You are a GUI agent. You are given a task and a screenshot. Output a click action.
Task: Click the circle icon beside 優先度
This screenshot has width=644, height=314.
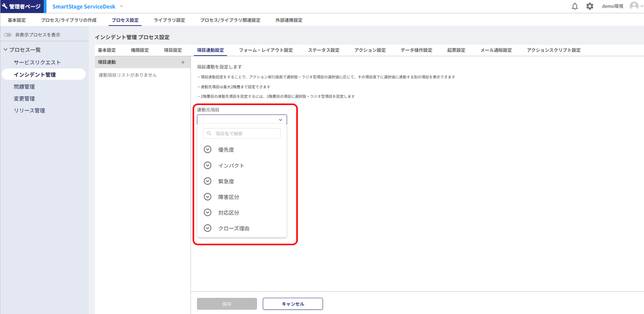[x=208, y=149]
